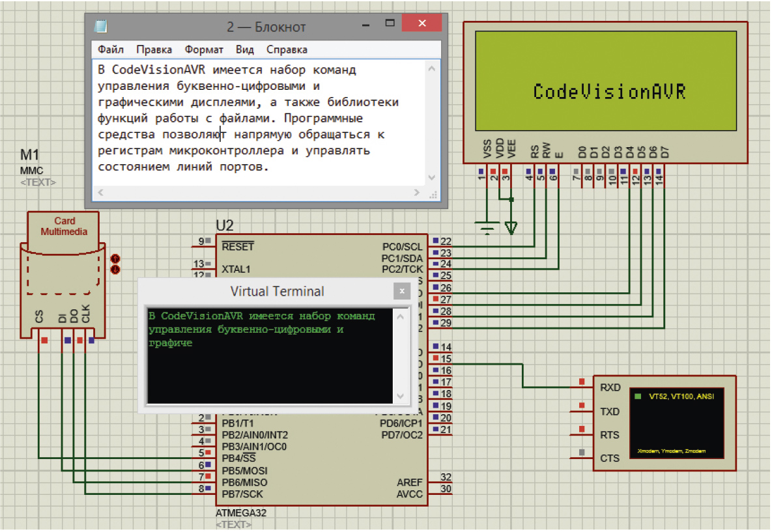772x532 pixels.
Task: Click the AREF pin label
Action: pos(410,483)
